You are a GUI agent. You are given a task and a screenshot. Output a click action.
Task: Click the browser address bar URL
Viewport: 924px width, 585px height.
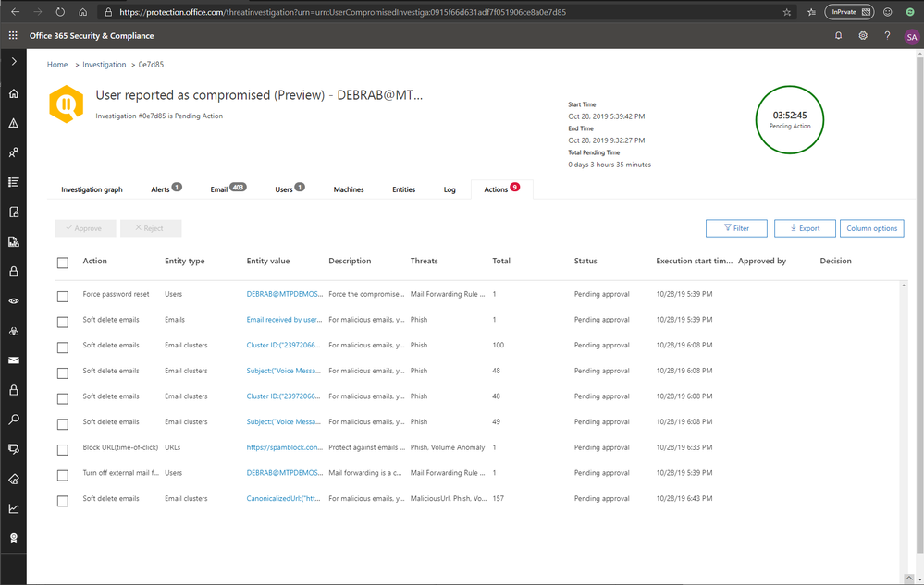(342, 12)
